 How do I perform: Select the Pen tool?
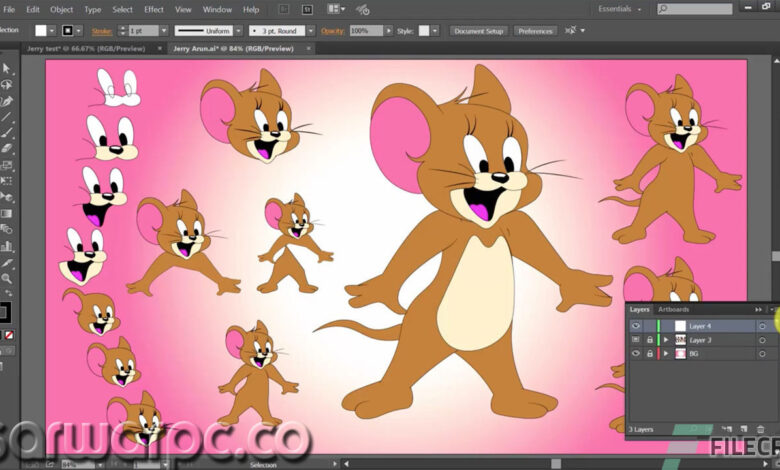[x=6, y=101]
